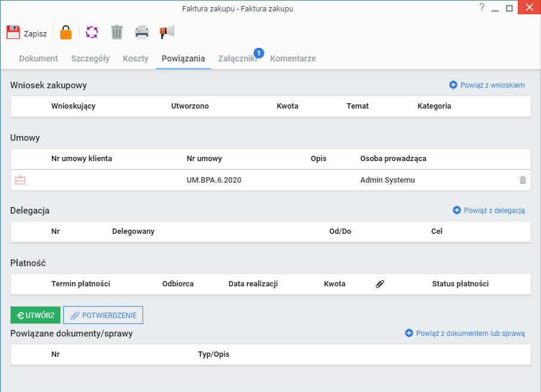Open the Załączniki tab with badge

click(238, 58)
